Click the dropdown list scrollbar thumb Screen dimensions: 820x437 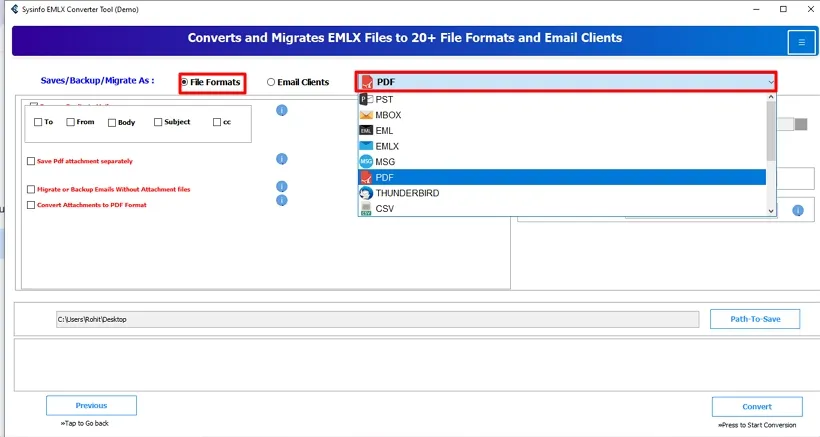(771, 131)
